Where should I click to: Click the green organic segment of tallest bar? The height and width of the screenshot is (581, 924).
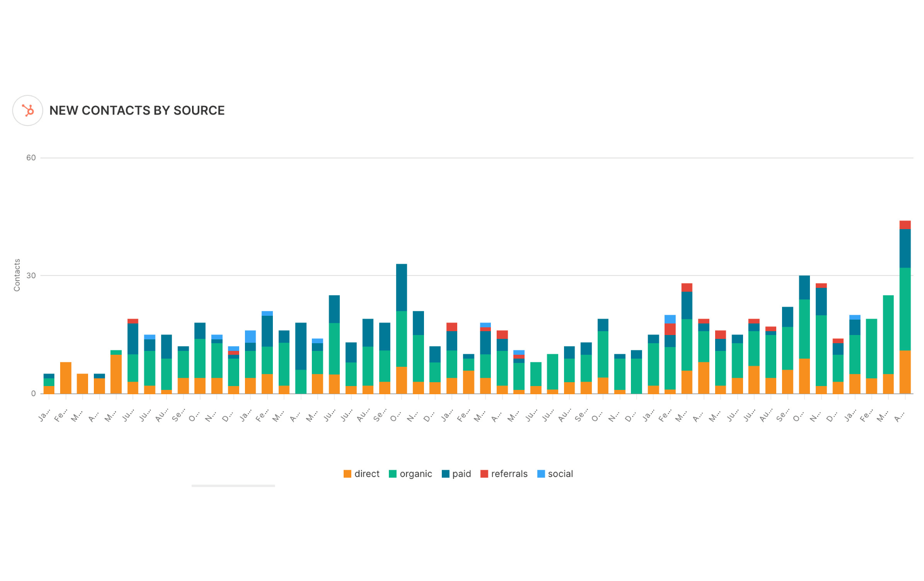click(x=905, y=308)
